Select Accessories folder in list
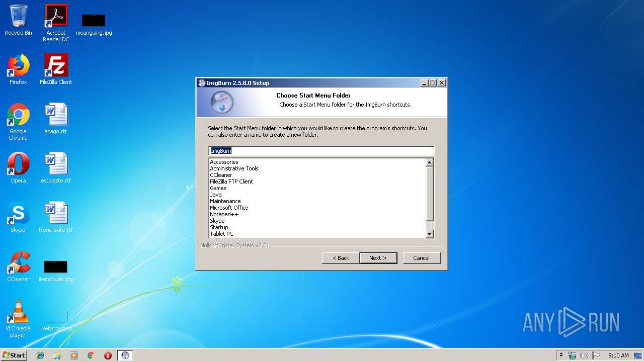The width and height of the screenshot is (644, 362). (224, 162)
